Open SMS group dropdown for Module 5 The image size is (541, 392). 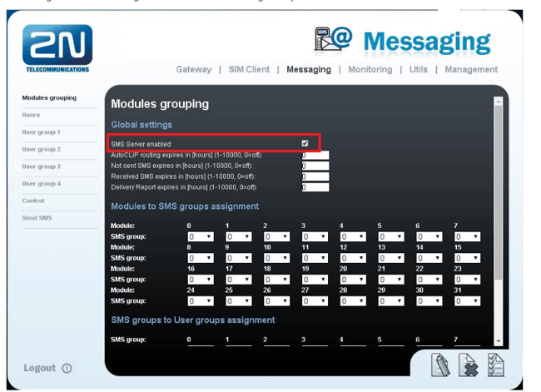tap(390, 236)
